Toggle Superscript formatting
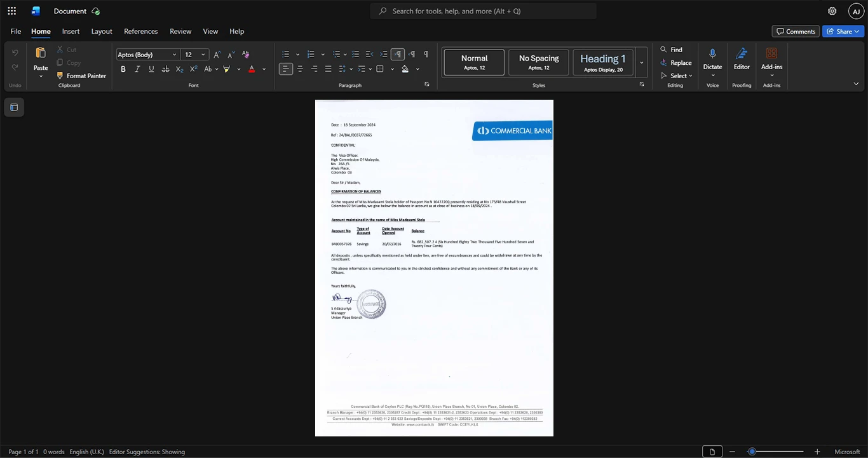 point(194,69)
